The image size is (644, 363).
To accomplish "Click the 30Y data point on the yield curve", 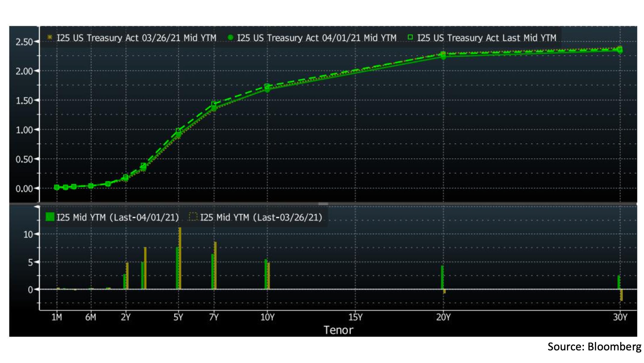I will [x=620, y=50].
